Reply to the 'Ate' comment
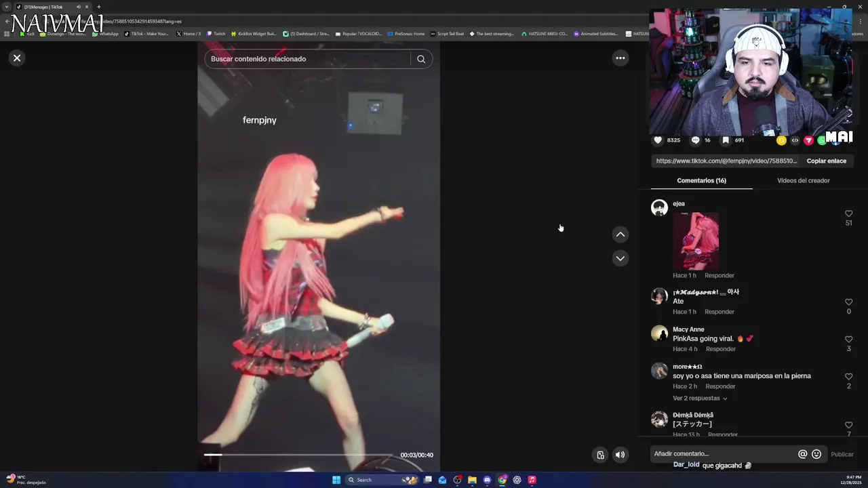 719,312
